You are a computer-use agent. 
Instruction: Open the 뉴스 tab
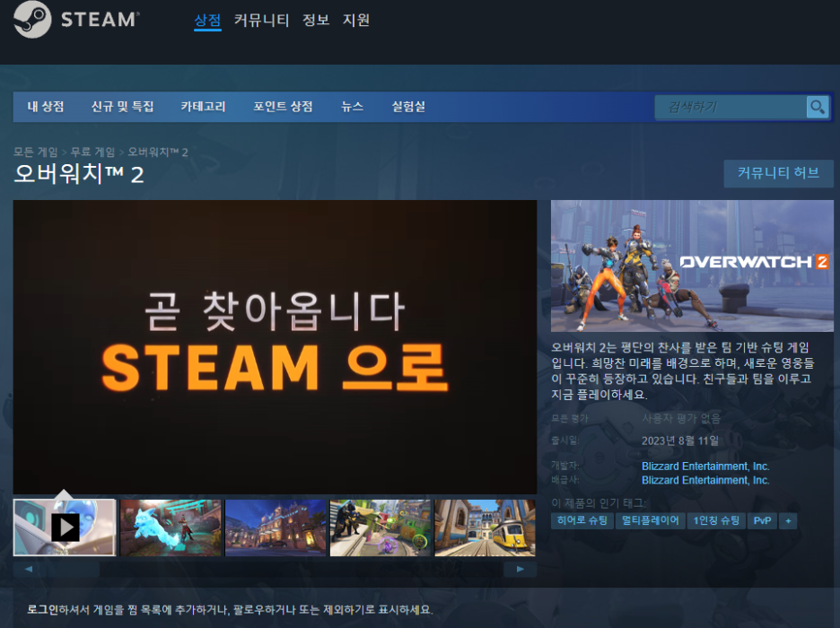352,107
